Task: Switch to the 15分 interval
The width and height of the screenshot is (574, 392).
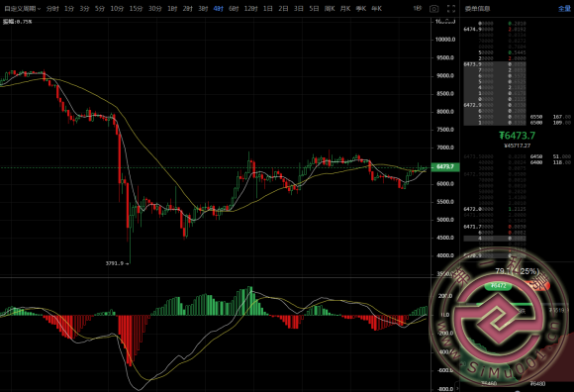Action: pyautogui.click(x=136, y=9)
